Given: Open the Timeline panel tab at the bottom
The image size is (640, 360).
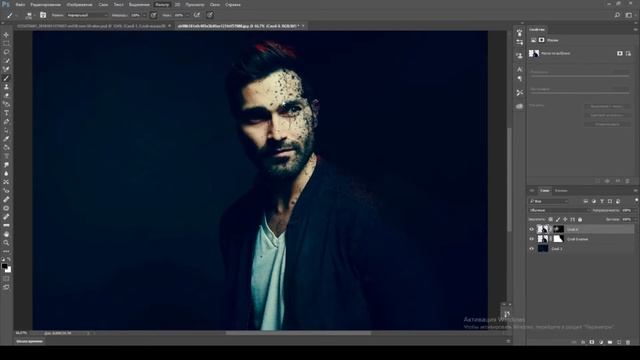Looking at the screenshot, I should coord(29,341).
